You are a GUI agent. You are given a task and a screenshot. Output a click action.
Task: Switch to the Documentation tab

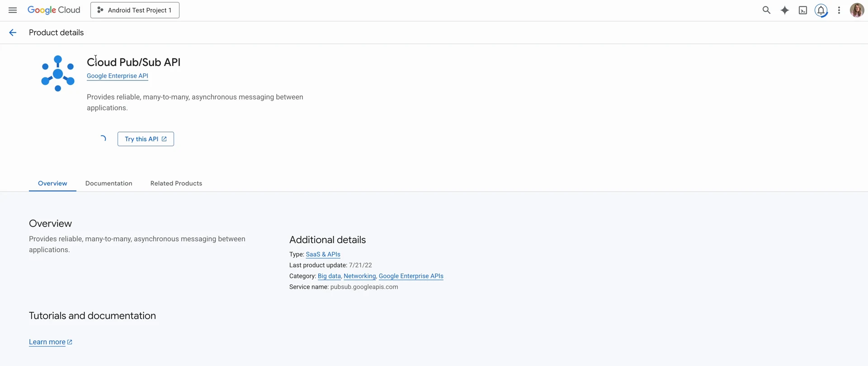(x=109, y=183)
